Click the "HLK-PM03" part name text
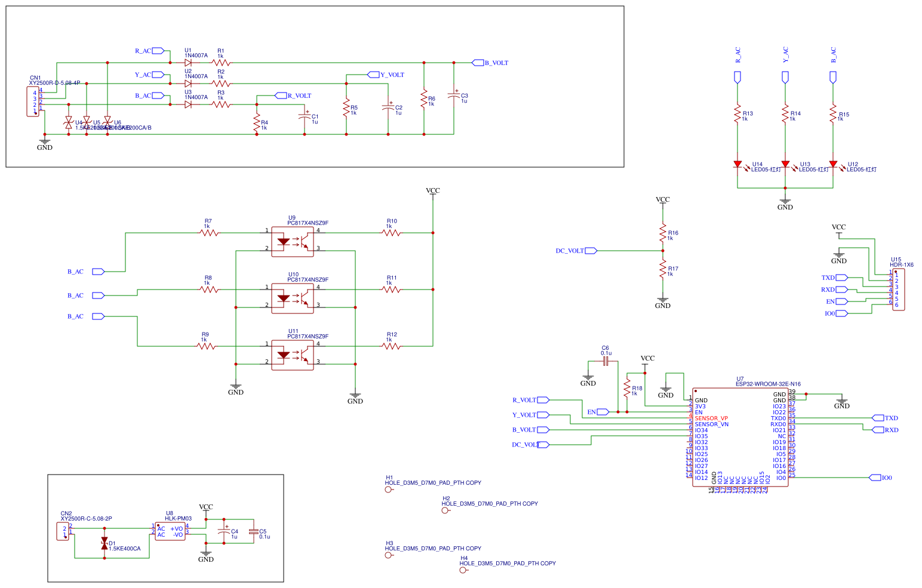Screen dimensions: 922x588 179,519
